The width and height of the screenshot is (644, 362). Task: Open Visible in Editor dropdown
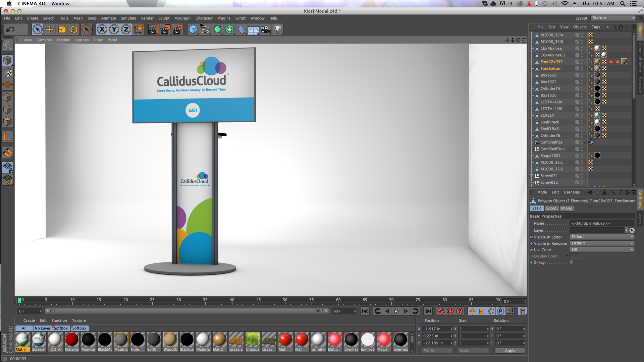(602, 237)
